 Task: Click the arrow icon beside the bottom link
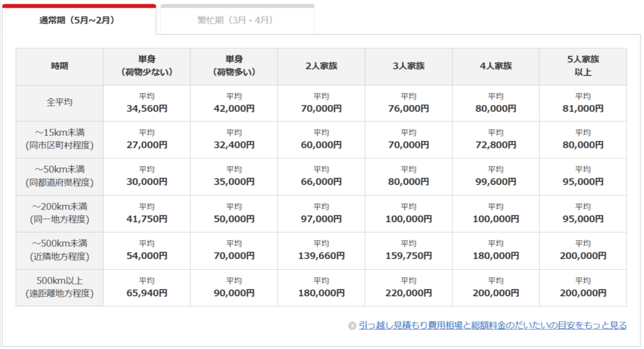click(352, 326)
